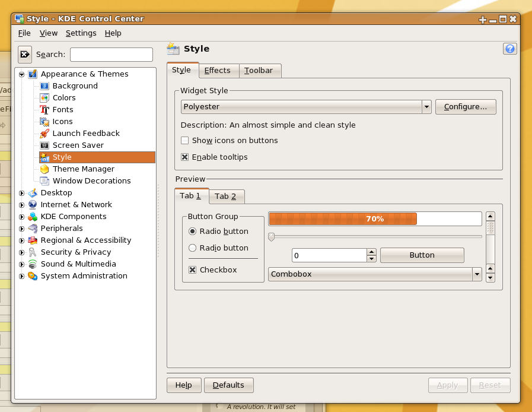Click the Fonts icon in the tree

click(x=44, y=110)
